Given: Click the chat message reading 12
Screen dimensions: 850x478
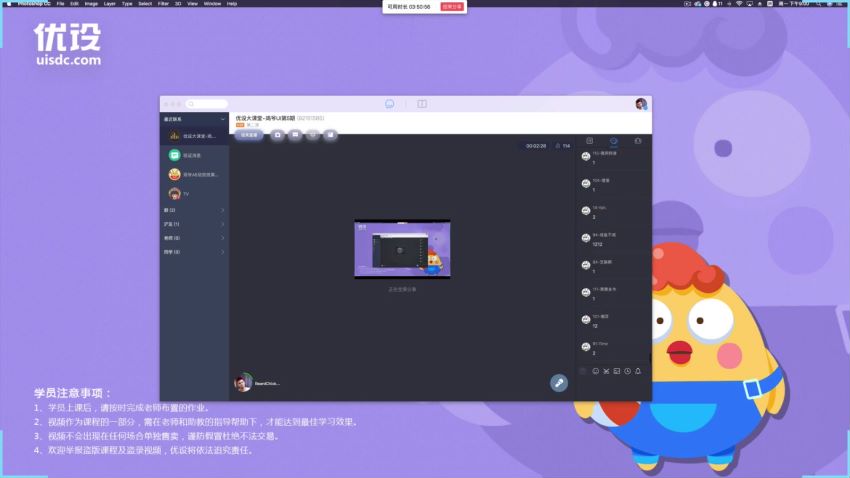Looking at the screenshot, I should tap(595, 326).
